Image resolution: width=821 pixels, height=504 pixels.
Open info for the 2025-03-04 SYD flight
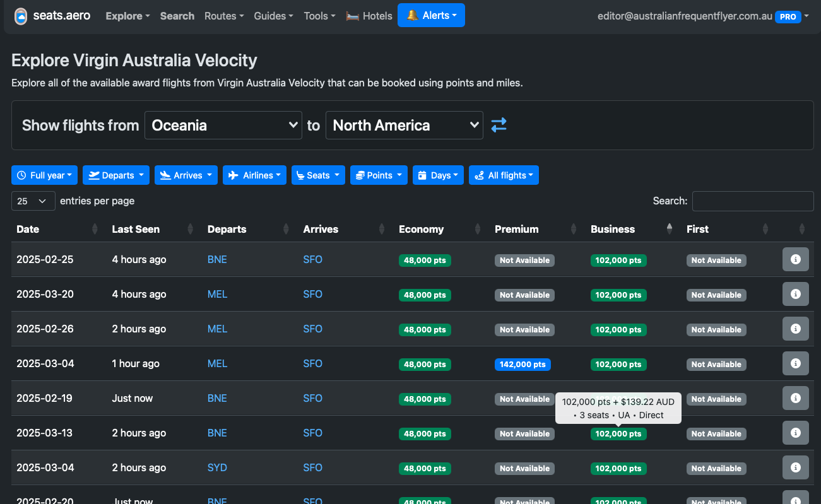pyautogui.click(x=795, y=467)
